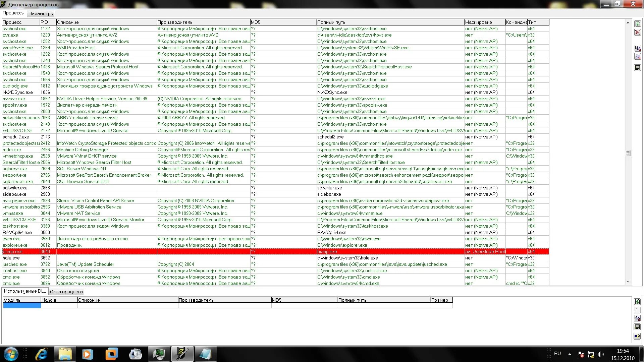Switch to the AVZ antivirus taskbar button
The height and width of the screenshot is (362, 644).
pyautogui.click(x=182, y=354)
